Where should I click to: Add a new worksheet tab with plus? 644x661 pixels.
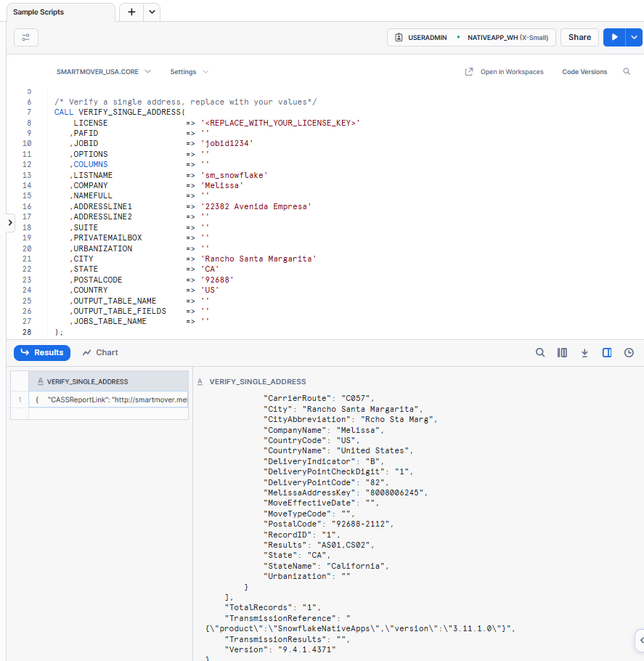click(131, 12)
